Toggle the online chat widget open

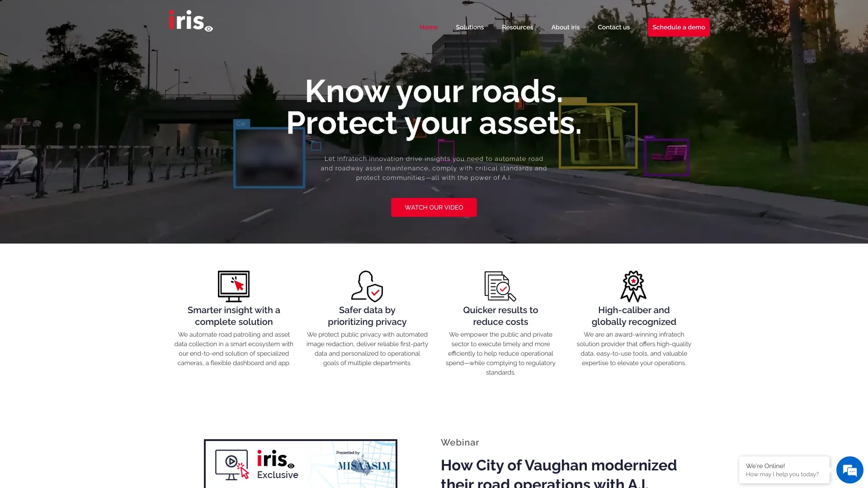[x=850, y=470]
